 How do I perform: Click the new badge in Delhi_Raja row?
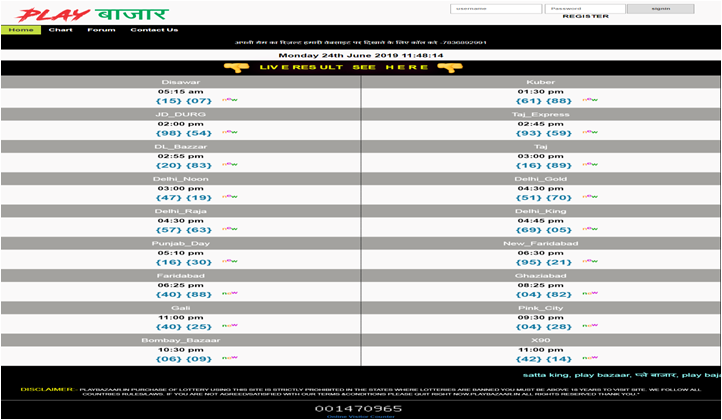[230, 228]
